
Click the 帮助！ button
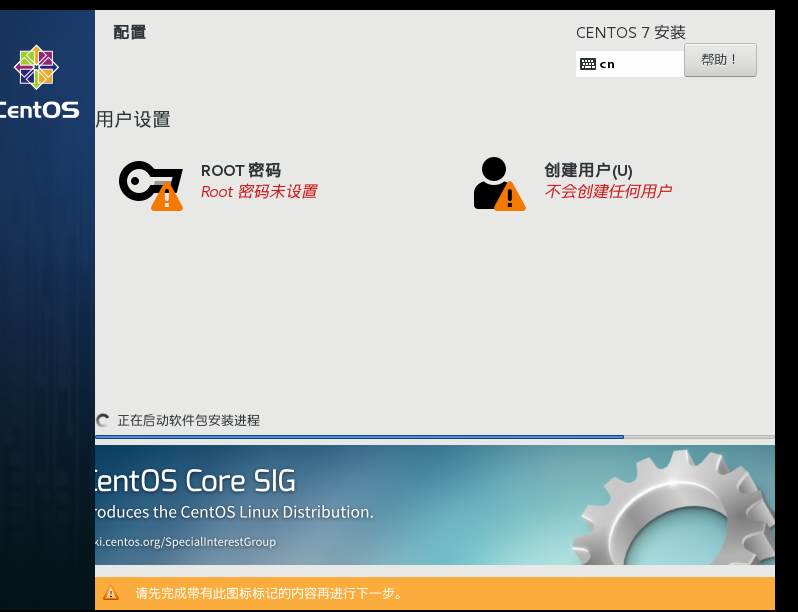720,60
